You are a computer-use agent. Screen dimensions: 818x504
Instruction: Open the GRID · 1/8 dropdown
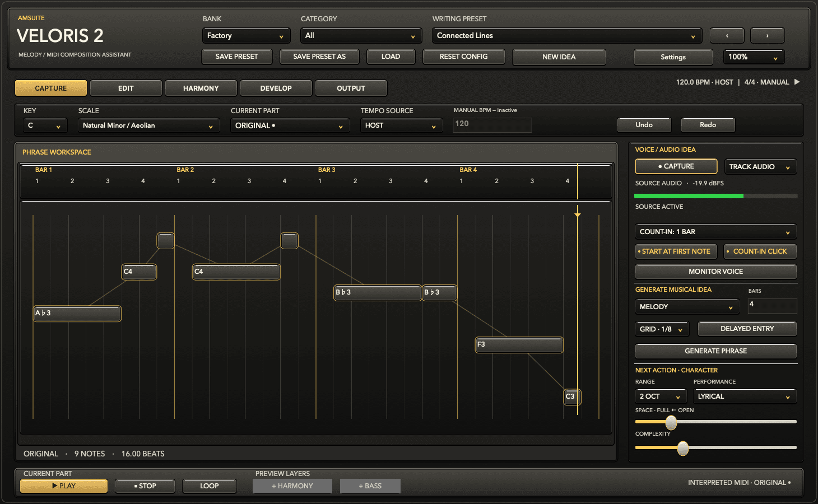tap(662, 329)
